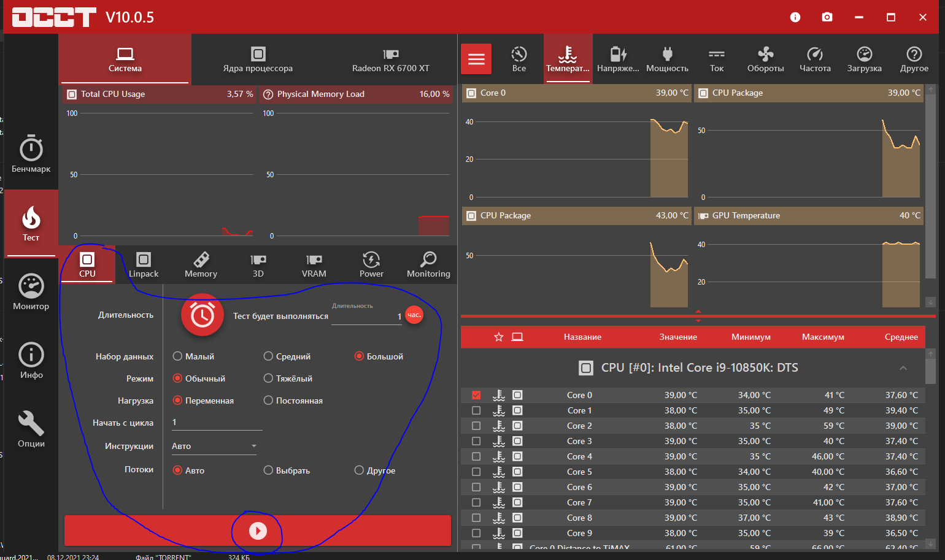The width and height of the screenshot is (945, 560).
Task: Collapse the CPU Intel Core i9-10850K group
Action: [x=903, y=368]
